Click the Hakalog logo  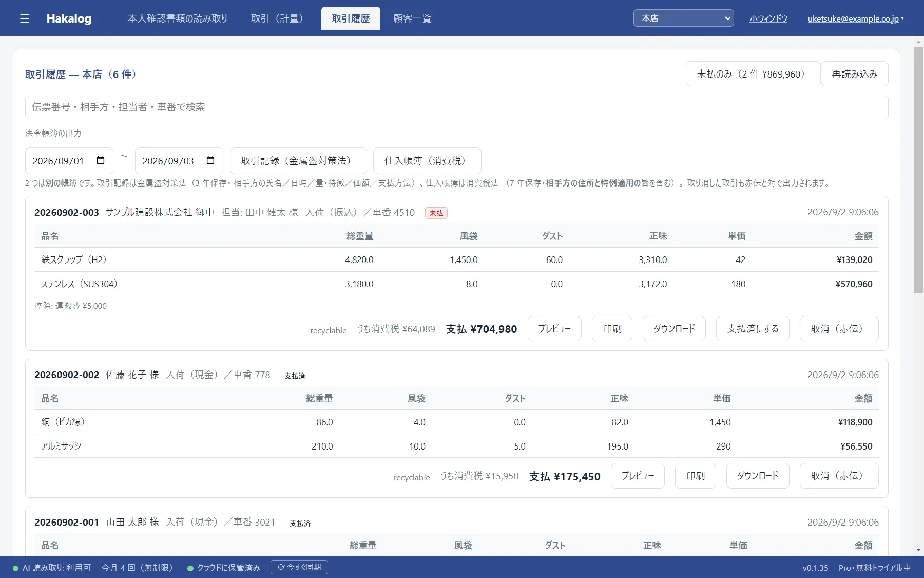(69, 18)
